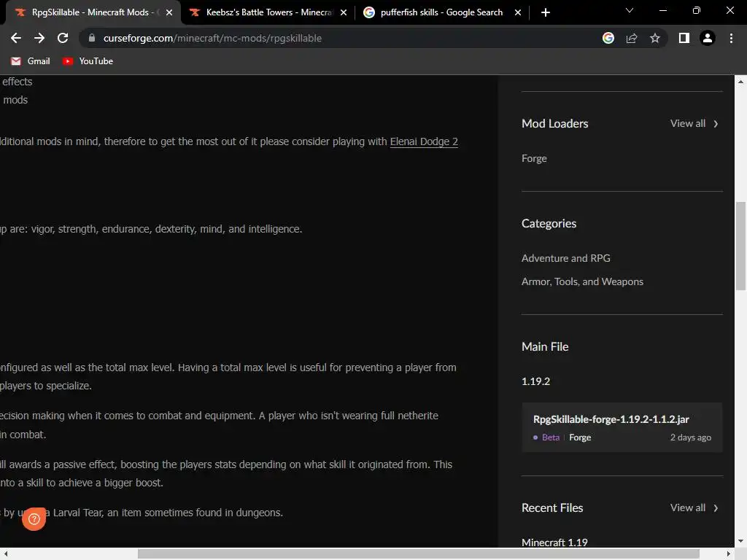Image resolution: width=747 pixels, height=560 pixels.
Task: Open the tab search dropdown
Action: (x=630, y=10)
